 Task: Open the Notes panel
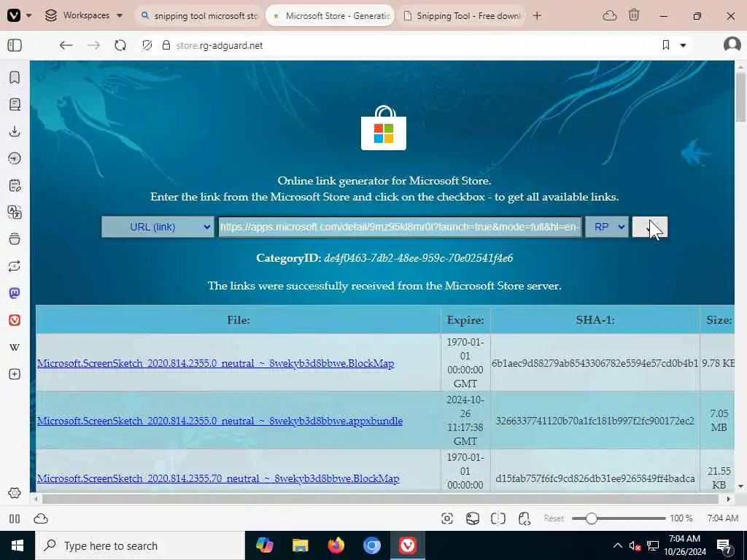coord(15,185)
